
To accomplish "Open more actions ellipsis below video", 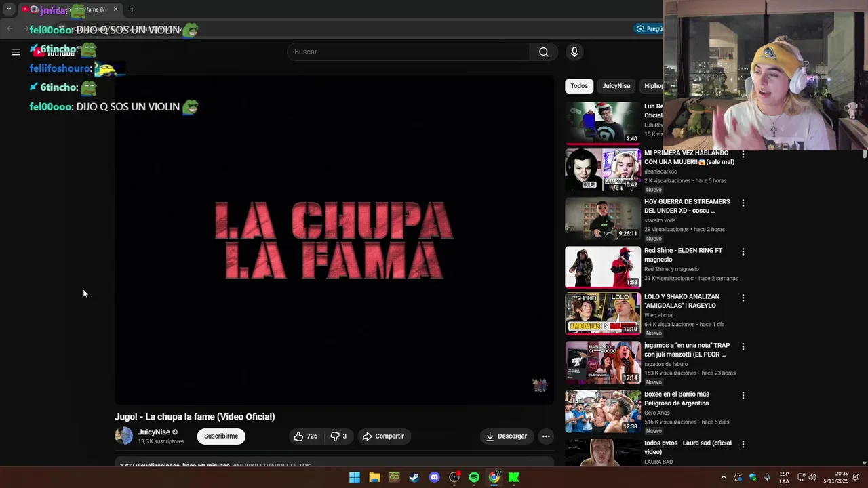I will [546, 436].
